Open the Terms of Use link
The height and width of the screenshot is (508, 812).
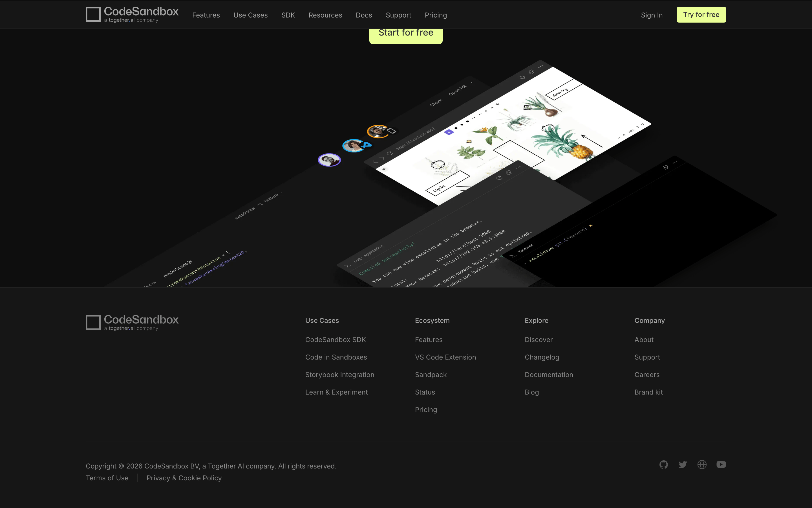(x=107, y=478)
